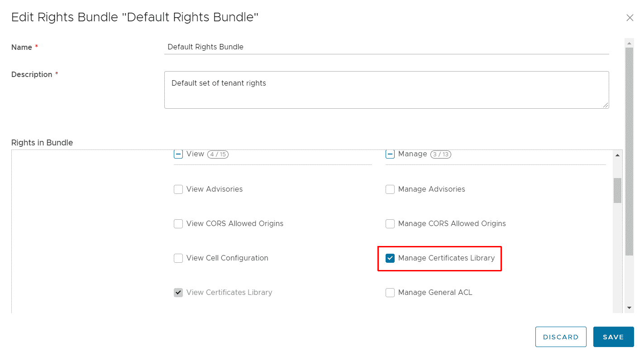Toggle the View group tri-state checkbox
Screen dimensions: 644x352
pyautogui.click(x=178, y=154)
